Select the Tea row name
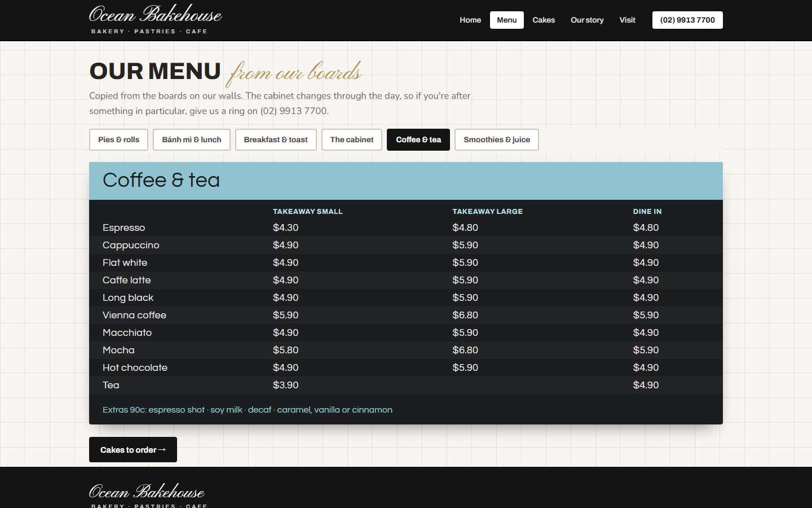 click(111, 385)
